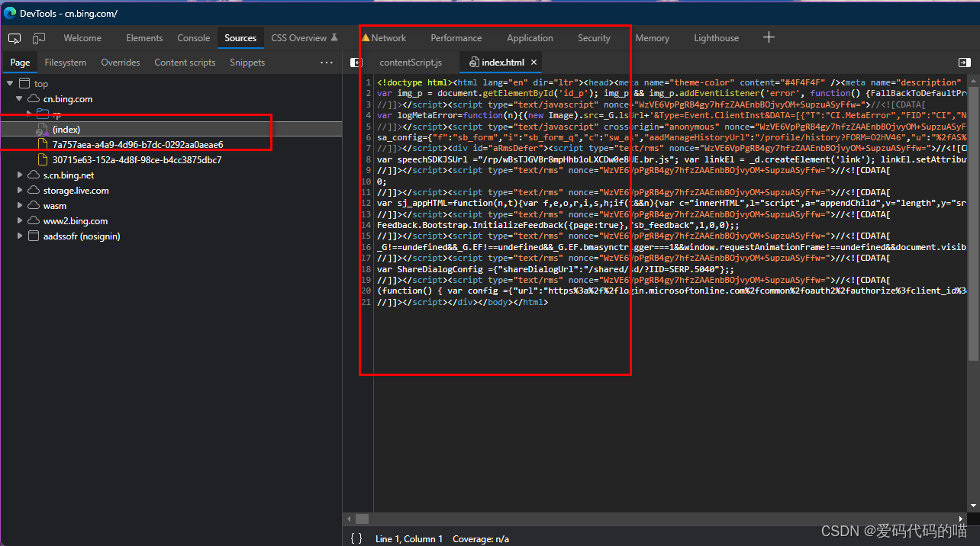Select the Sources panel tab
This screenshot has height=546, width=980.
click(x=240, y=38)
